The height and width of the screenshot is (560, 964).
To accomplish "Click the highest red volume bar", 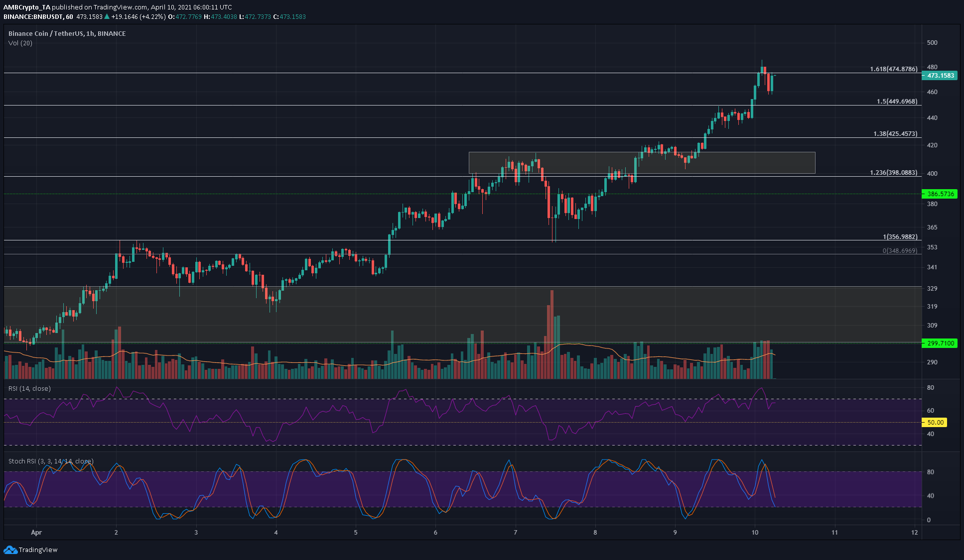I will [552, 335].
